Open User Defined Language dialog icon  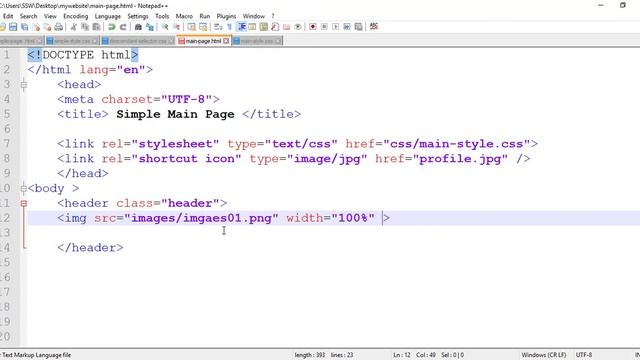(x=252, y=27)
